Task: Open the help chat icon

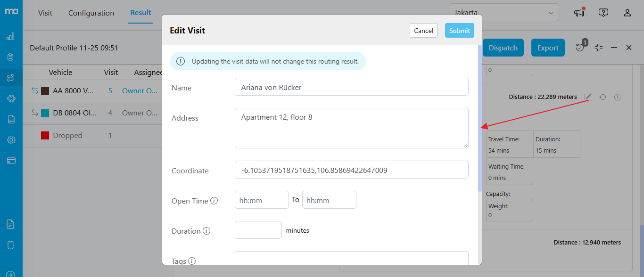Action: (x=603, y=13)
